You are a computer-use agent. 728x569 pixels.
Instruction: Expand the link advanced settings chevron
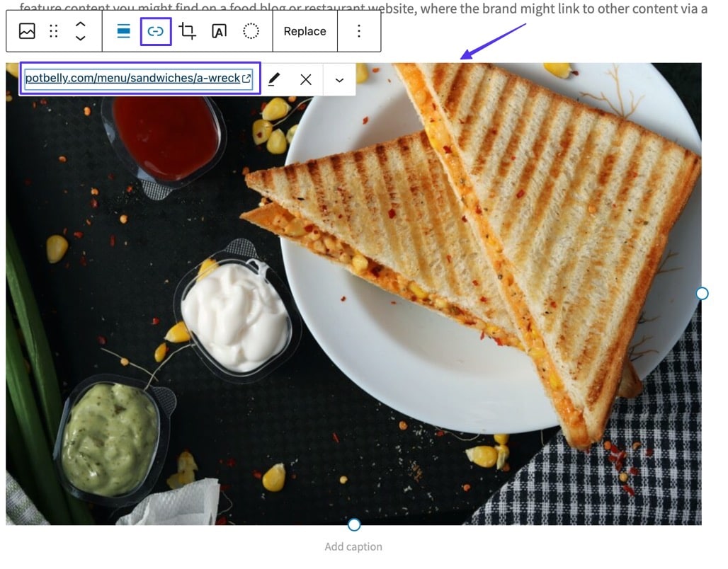point(339,79)
